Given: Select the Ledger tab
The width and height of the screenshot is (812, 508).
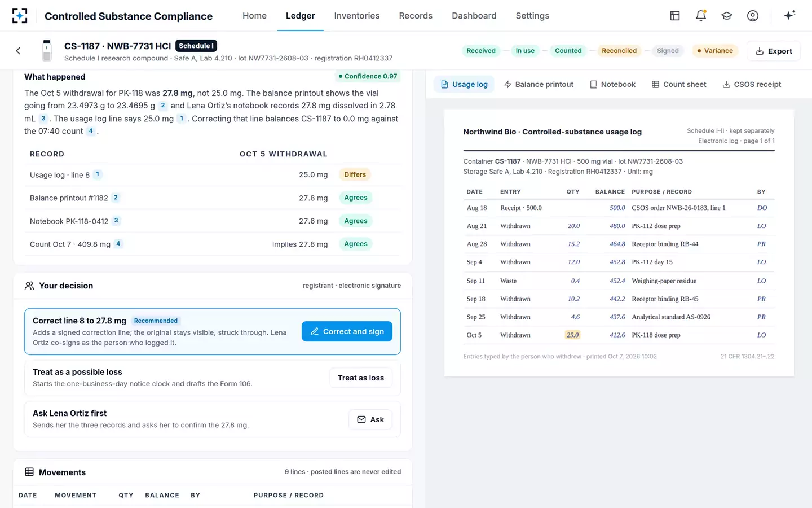Looking at the screenshot, I should pyautogui.click(x=301, y=16).
